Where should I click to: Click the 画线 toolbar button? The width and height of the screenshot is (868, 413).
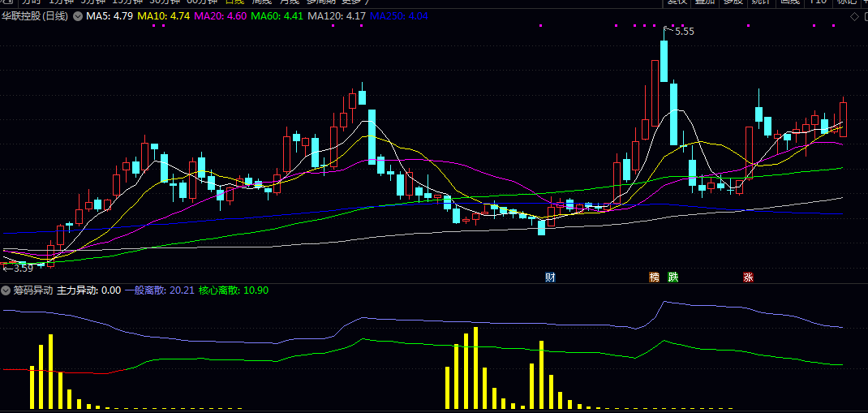pos(790,2)
